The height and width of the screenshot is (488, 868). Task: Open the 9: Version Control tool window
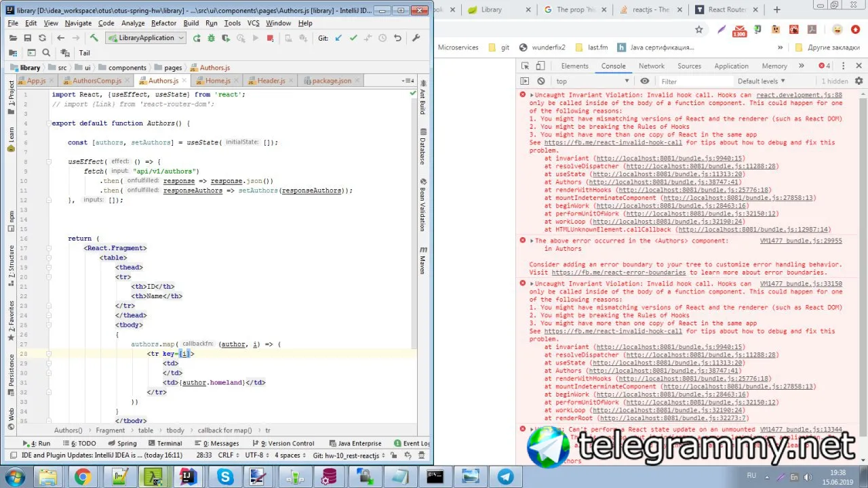pos(282,443)
